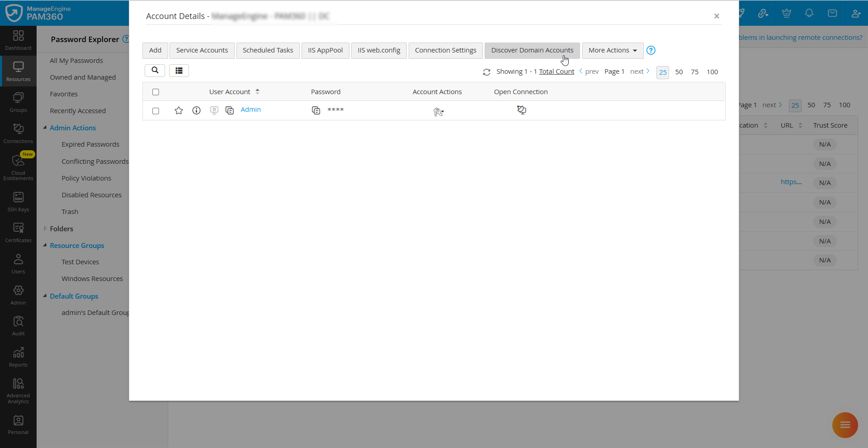Collapse the Resource Groups section
This screenshot has width=868, height=448.
[x=45, y=245]
